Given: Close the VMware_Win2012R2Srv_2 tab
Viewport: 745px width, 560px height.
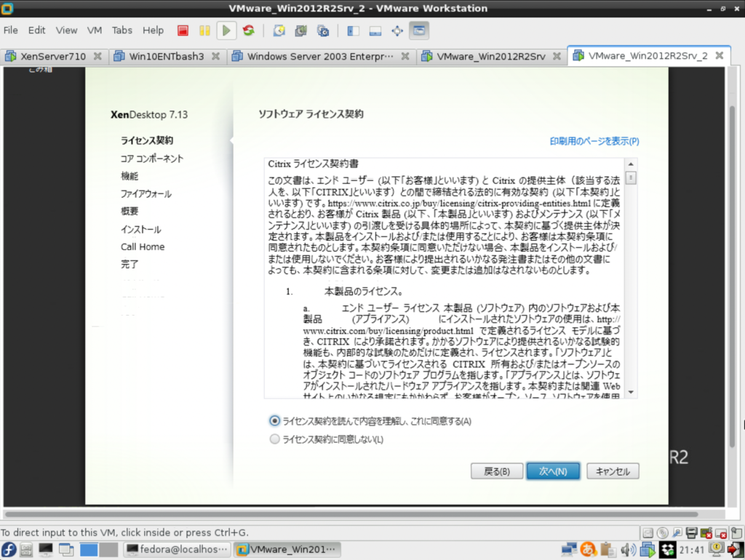Looking at the screenshot, I should (x=720, y=55).
